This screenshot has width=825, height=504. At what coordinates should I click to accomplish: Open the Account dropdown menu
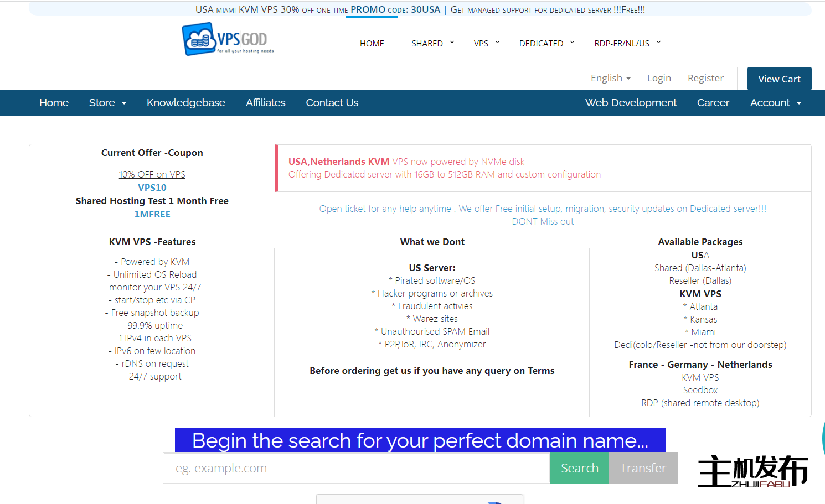tap(775, 103)
